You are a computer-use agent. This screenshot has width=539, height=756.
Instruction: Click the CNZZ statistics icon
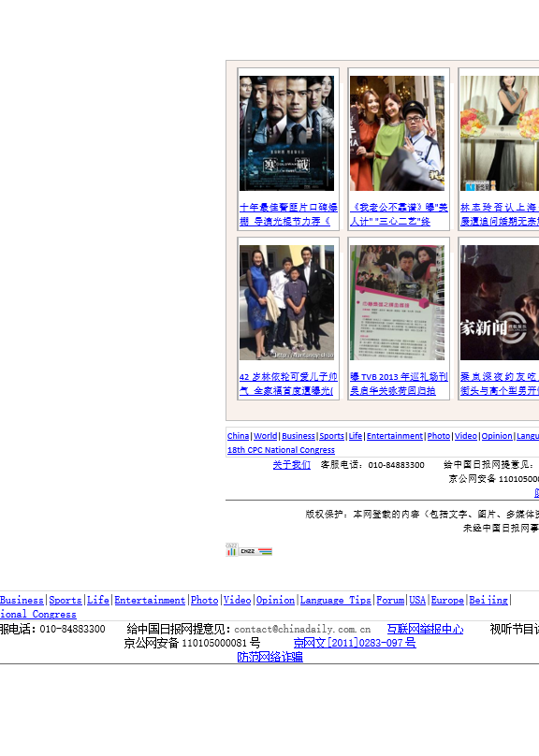pyautogui.click(x=249, y=550)
